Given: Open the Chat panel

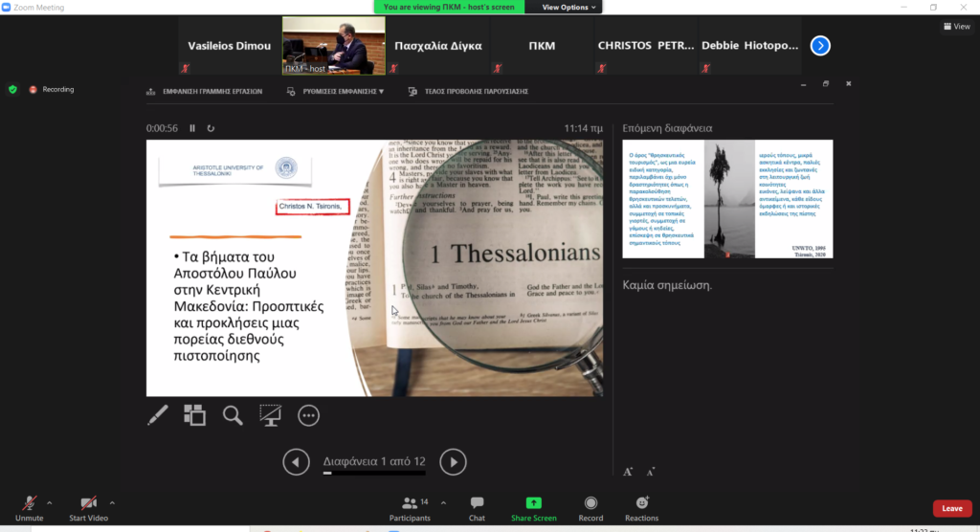Looking at the screenshot, I should click(x=477, y=508).
